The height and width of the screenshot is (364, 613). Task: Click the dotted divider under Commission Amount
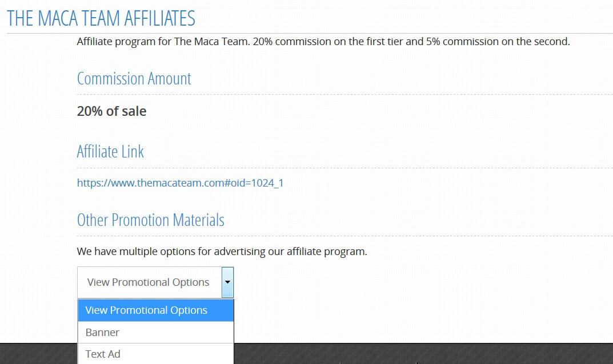pos(345,95)
